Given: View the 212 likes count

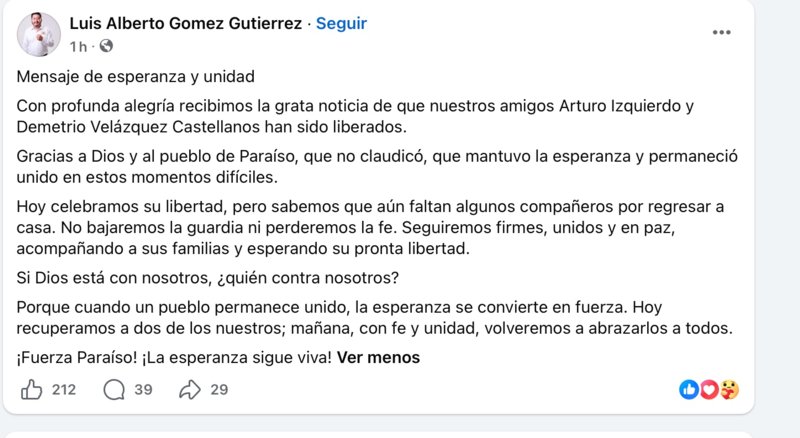Looking at the screenshot, I should click(64, 390).
